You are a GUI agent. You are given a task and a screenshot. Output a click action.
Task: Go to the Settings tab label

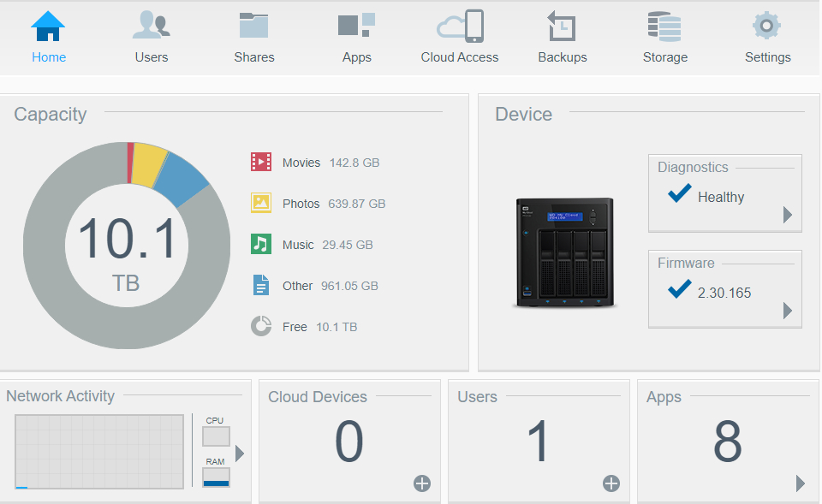(768, 57)
